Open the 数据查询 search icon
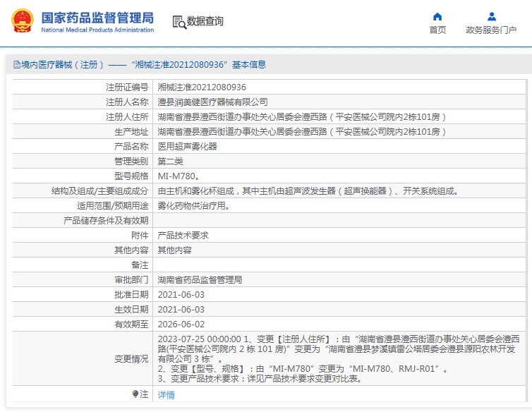 (179, 22)
